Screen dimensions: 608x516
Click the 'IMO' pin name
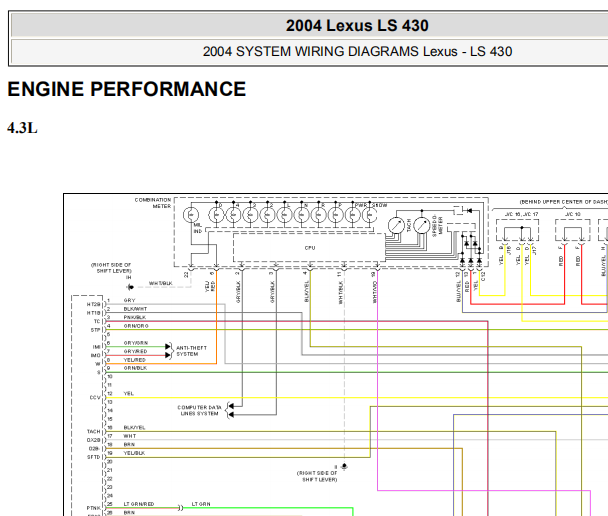95,356
